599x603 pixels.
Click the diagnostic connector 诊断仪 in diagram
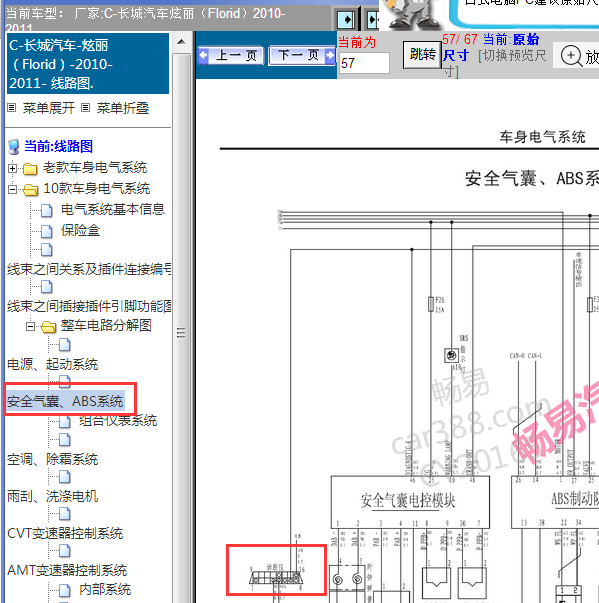276,576
